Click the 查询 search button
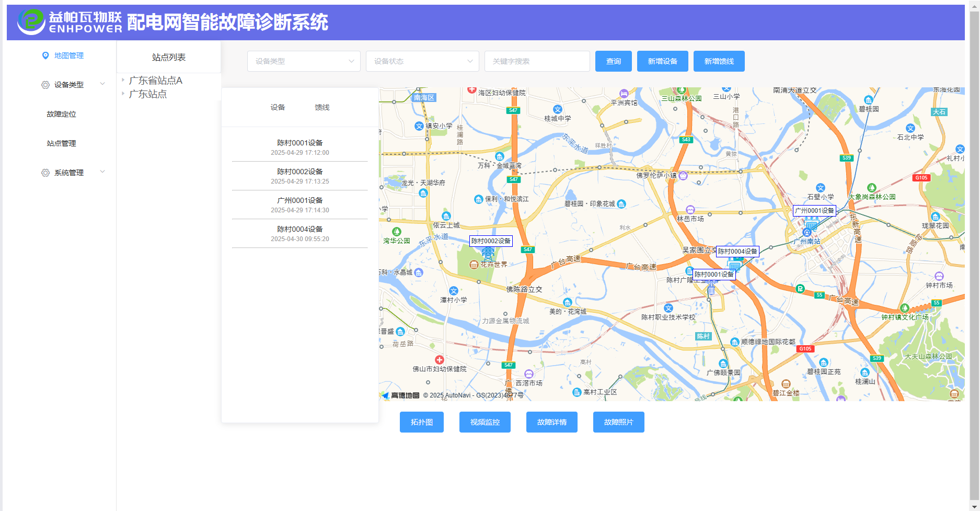The image size is (980, 511). coord(614,61)
